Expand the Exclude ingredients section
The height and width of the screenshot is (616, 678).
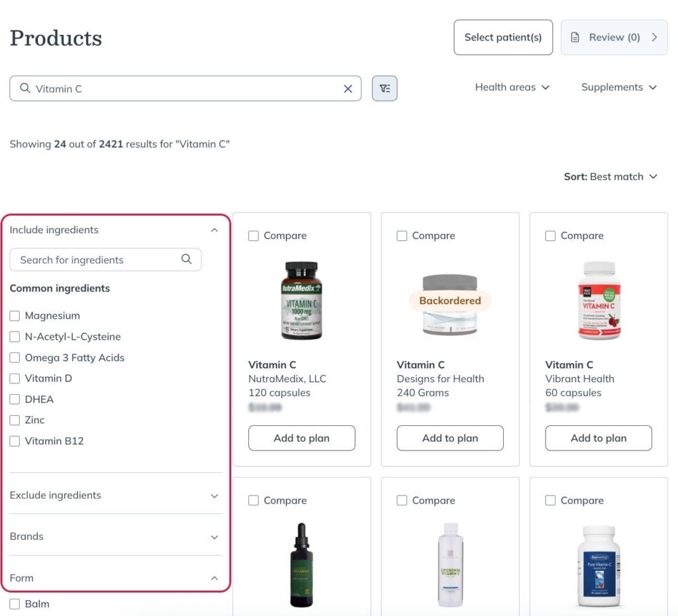point(115,495)
